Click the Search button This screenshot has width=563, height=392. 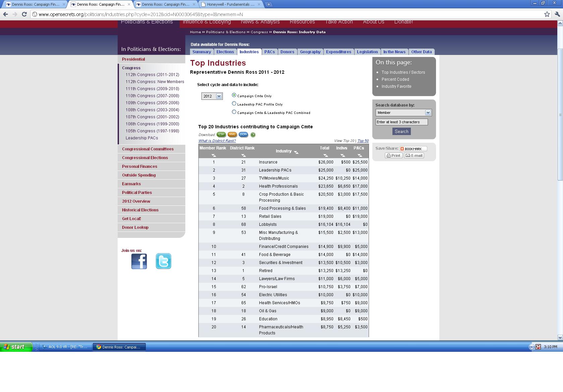[x=401, y=131]
